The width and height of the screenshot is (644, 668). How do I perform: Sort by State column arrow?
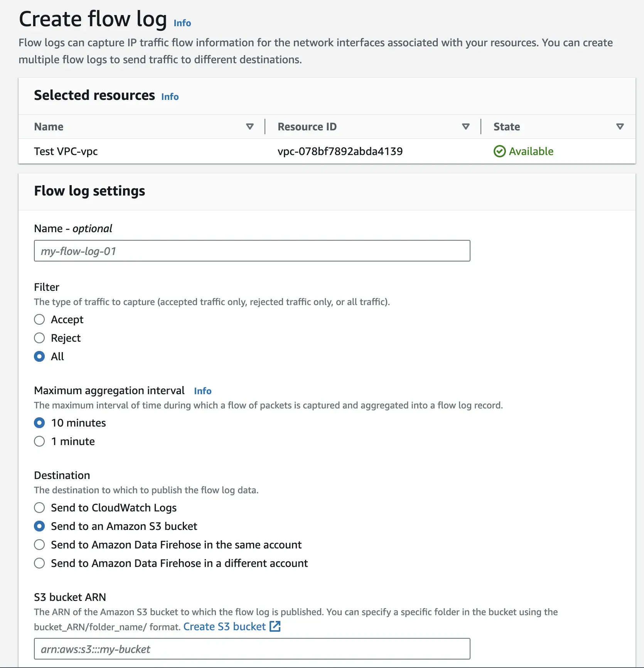click(x=620, y=127)
